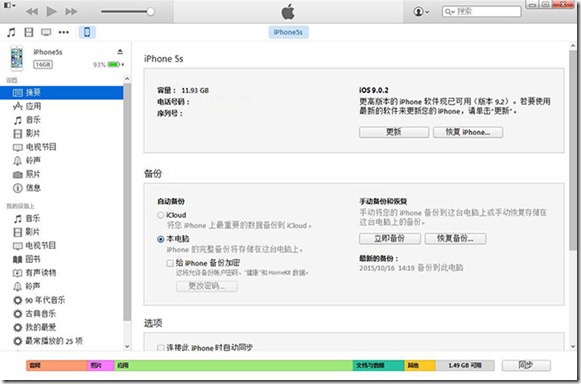Click the iOS 9.0.2 version text
This screenshot has width=581, height=384.
coord(374,90)
